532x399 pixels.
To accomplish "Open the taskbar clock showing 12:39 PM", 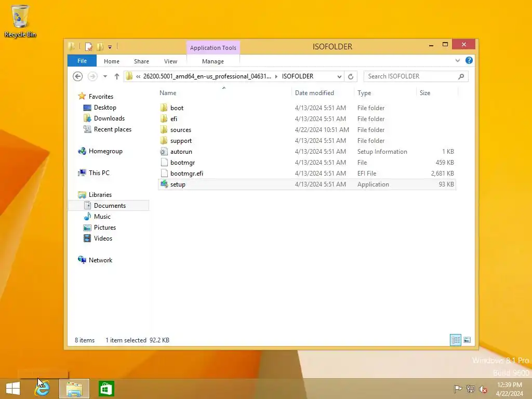I will tap(509, 389).
